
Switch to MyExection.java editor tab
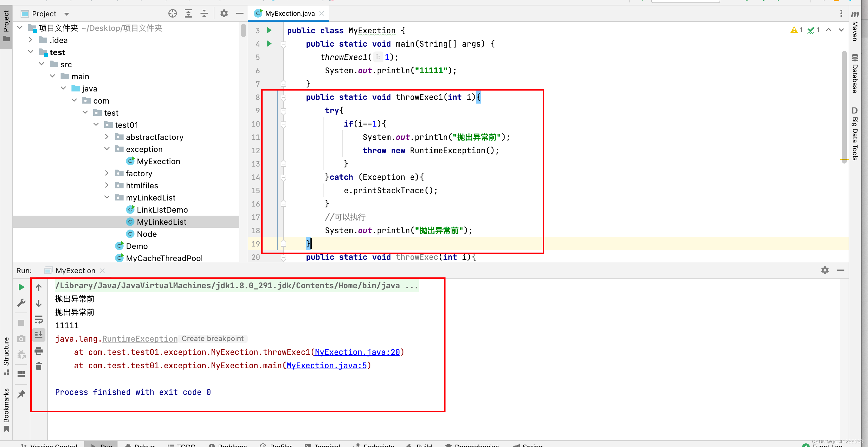(x=290, y=13)
